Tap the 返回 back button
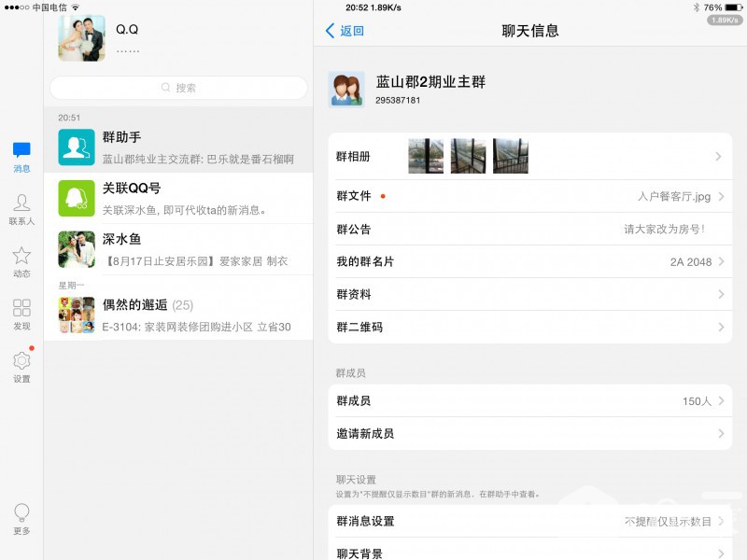 (x=345, y=31)
